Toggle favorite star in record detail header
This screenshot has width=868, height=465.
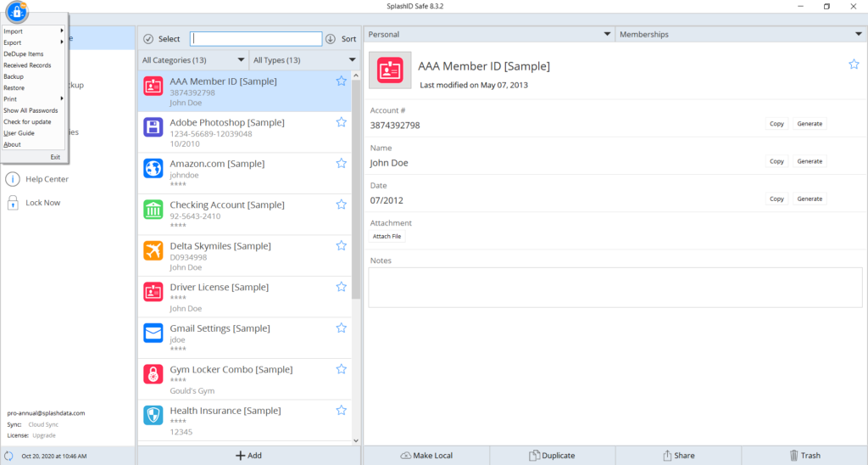[x=854, y=64]
